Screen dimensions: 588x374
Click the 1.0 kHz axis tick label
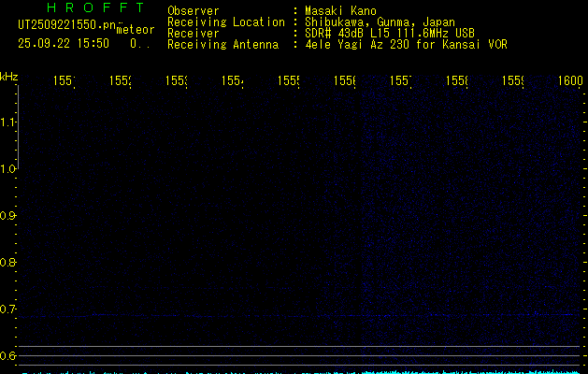point(7,169)
